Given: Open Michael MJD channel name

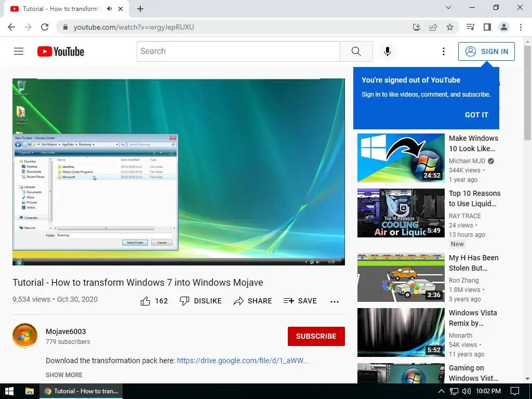Looking at the screenshot, I should coord(467,161).
